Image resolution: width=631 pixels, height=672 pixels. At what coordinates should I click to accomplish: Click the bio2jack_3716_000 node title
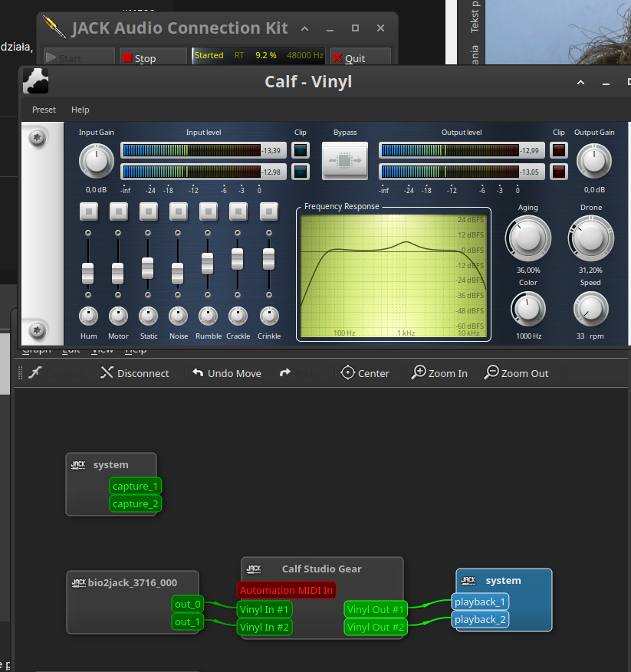(x=133, y=582)
